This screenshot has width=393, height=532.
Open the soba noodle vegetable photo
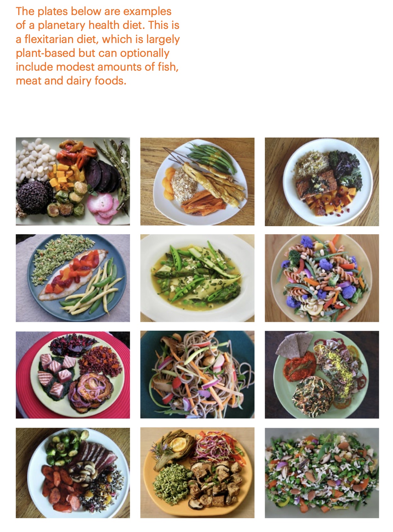[197, 374]
